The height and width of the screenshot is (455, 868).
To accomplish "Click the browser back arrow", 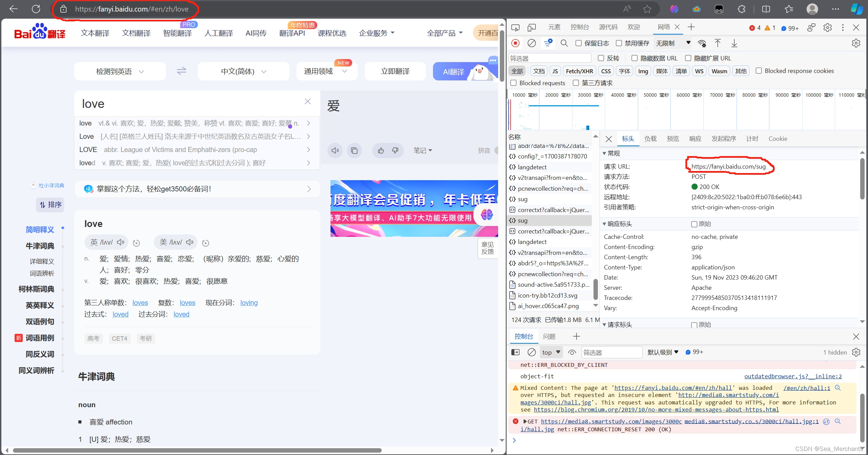I will [13, 9].
